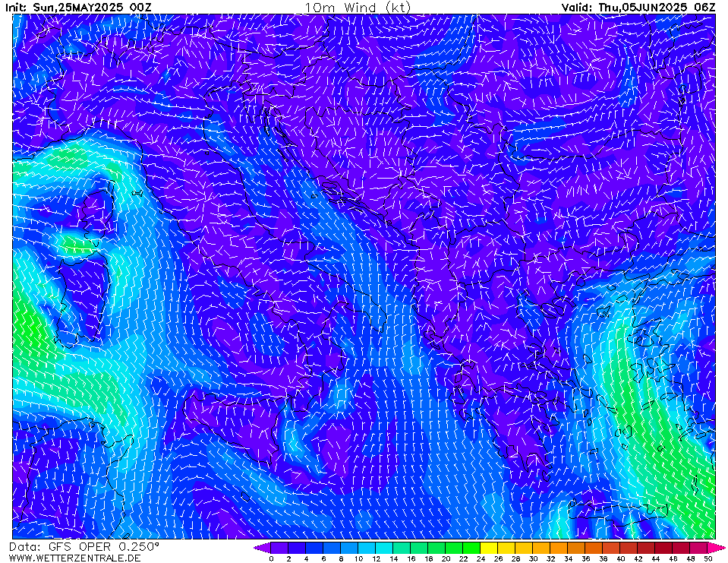728x563 pixels.
Task: Click the bright green swatch between 22 and 24
Action: tap(471, 548)
